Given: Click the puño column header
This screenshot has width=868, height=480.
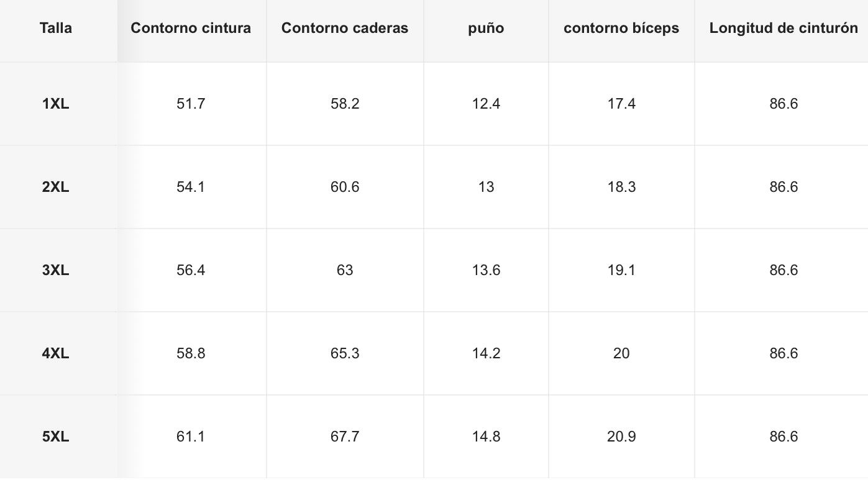Looking at the screenshot, I should point(486,28).
